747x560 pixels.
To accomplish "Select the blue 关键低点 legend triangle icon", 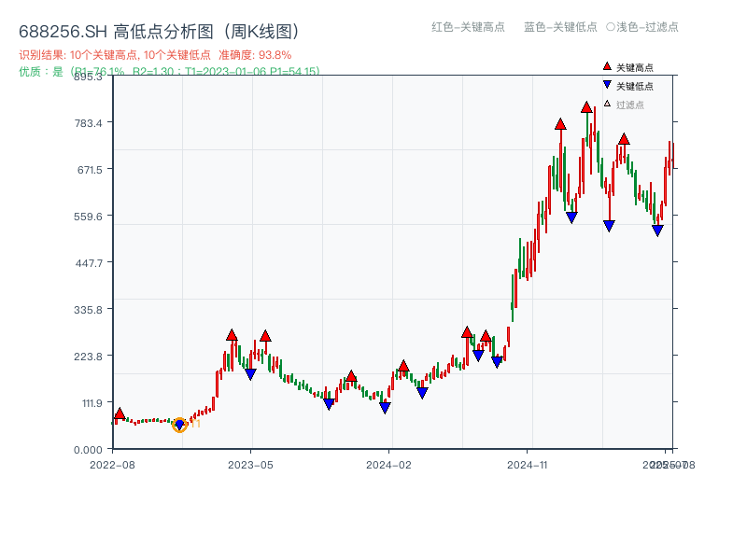I will pos(605,84).
